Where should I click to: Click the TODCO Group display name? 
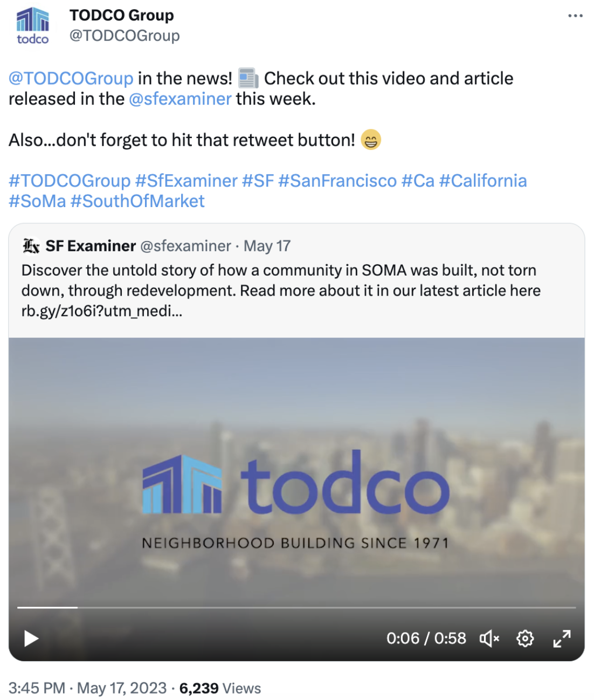pos(122,15)
